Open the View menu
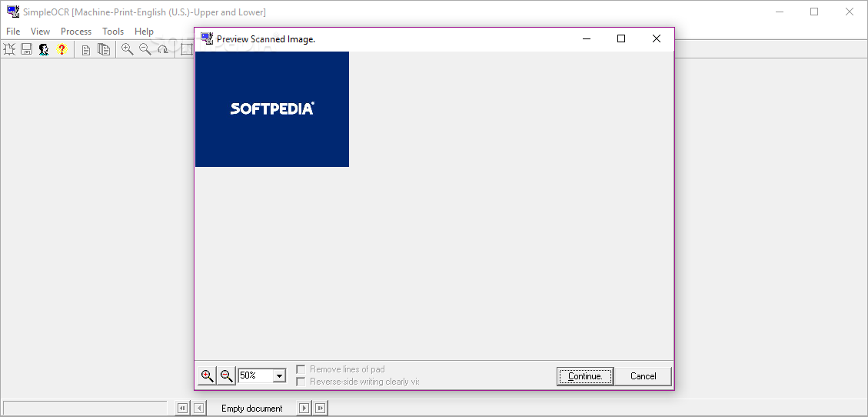This screenshot has height=417, width=868. 41,31
